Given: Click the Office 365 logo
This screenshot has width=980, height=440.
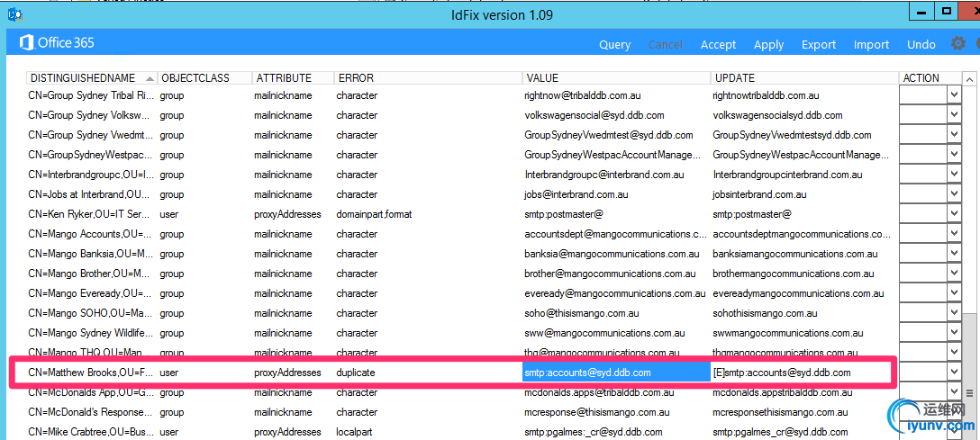Looking at the screenshot, I should click(x=57, y=43).
